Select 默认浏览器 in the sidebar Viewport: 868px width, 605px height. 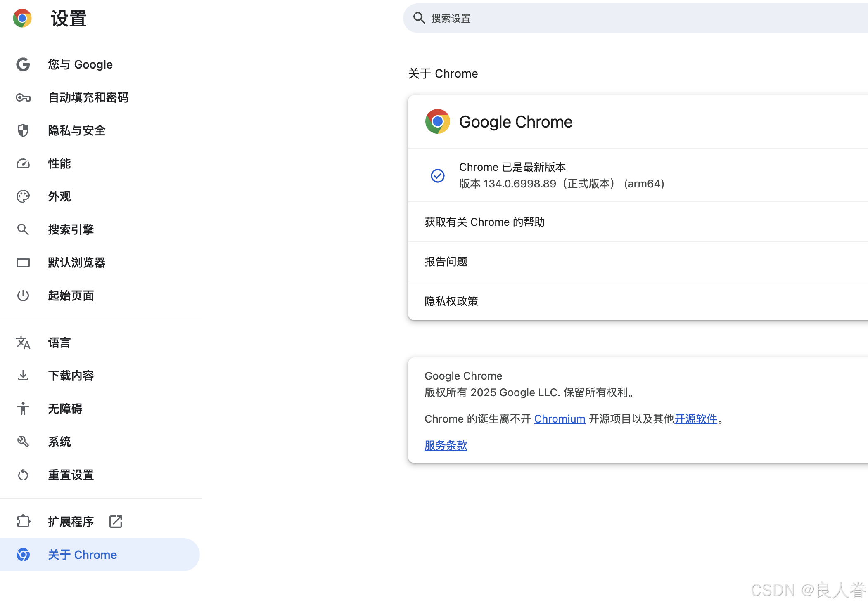pos(77,262)
